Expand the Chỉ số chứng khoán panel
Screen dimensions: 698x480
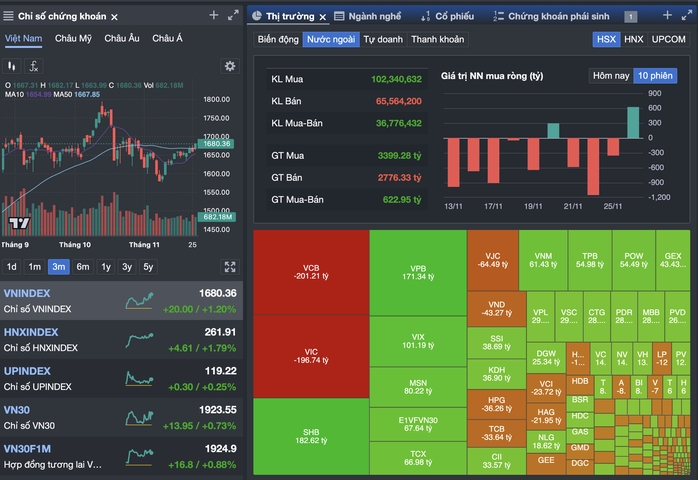(x=231, y=16)
